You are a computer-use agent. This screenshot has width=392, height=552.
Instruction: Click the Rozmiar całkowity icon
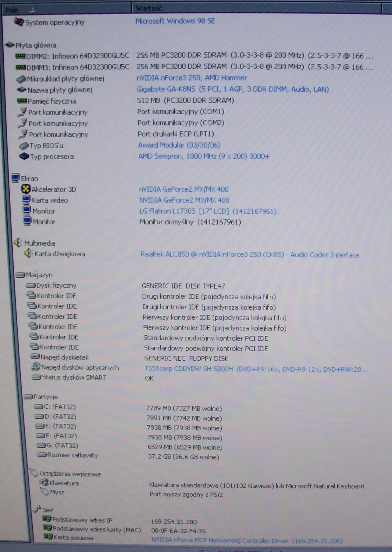(42, 455)
